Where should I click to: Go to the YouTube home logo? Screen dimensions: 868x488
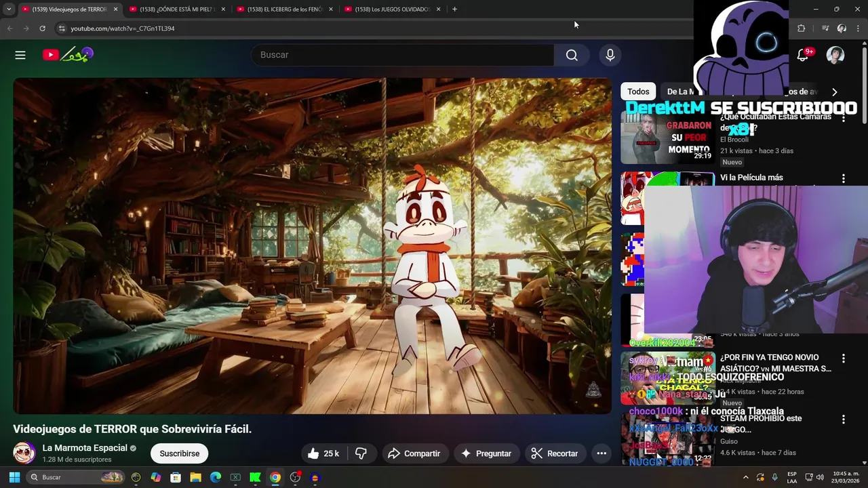point(68,55)
